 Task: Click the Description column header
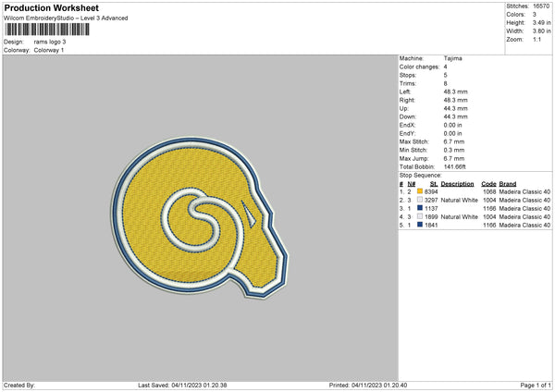(457, 183)
